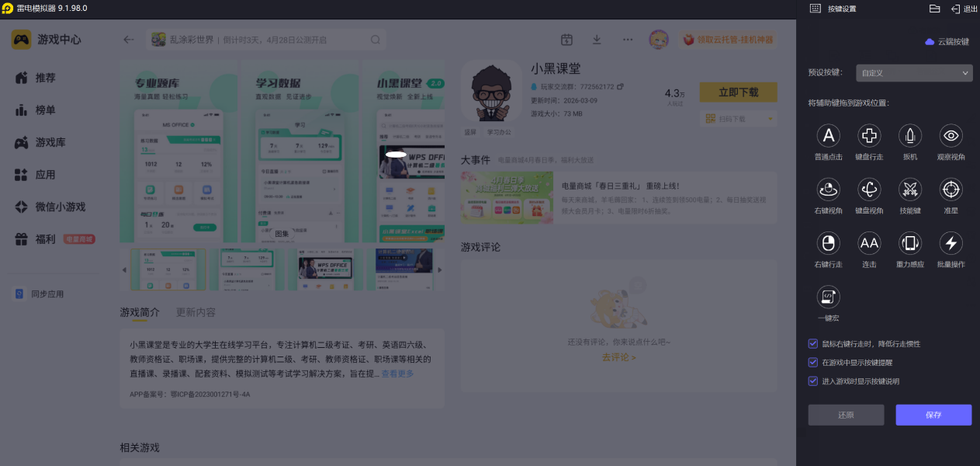Pick the 键盘行走 D-pad icon
This screenshot has width=980, height=466.
click(869, 136)
